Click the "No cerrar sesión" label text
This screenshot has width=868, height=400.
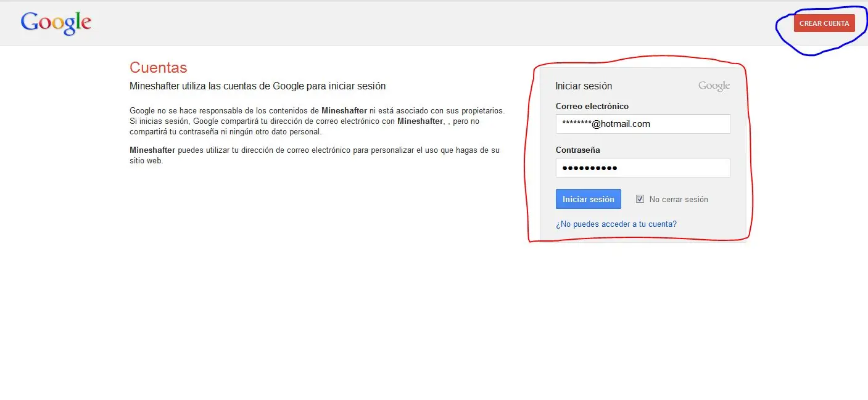coord(679,200)
